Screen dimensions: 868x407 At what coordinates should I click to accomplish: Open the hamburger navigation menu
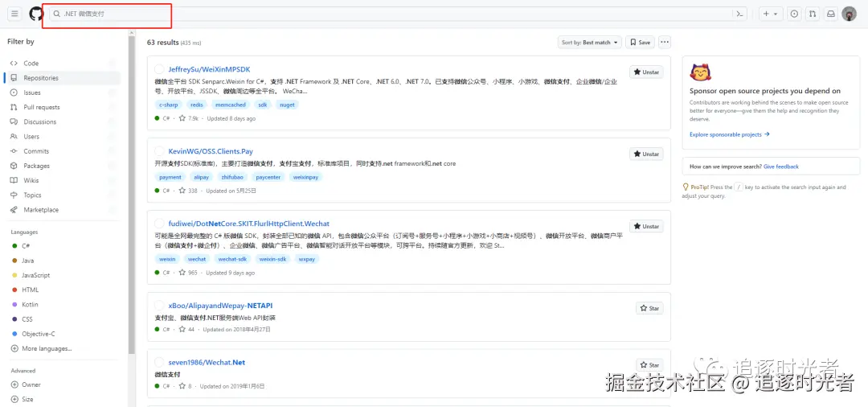[15, 14]
